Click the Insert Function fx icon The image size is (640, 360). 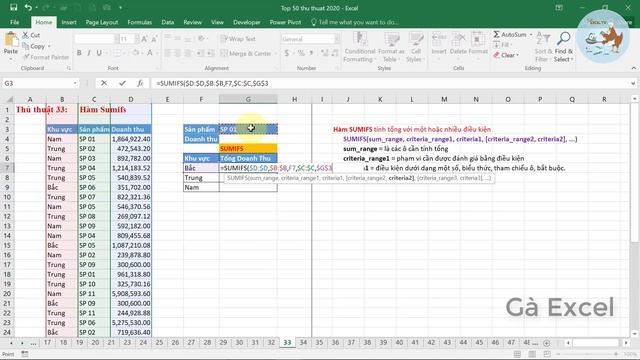coord(140,83)
